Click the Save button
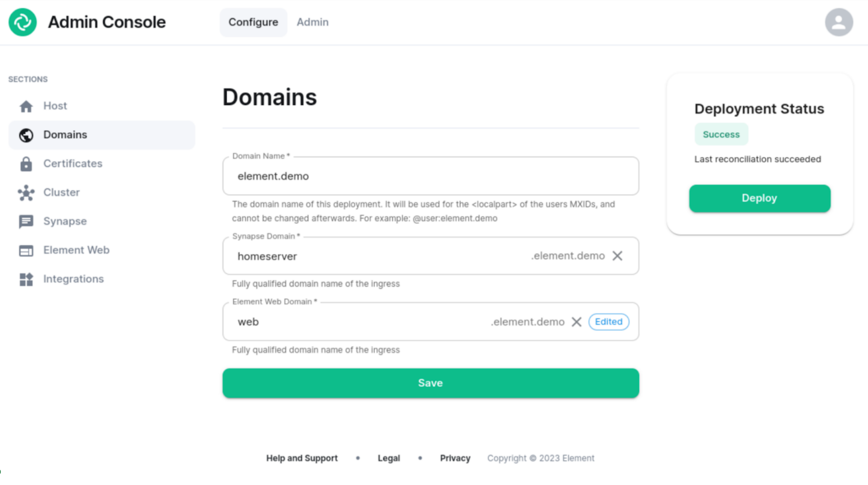 coord(431,383)
